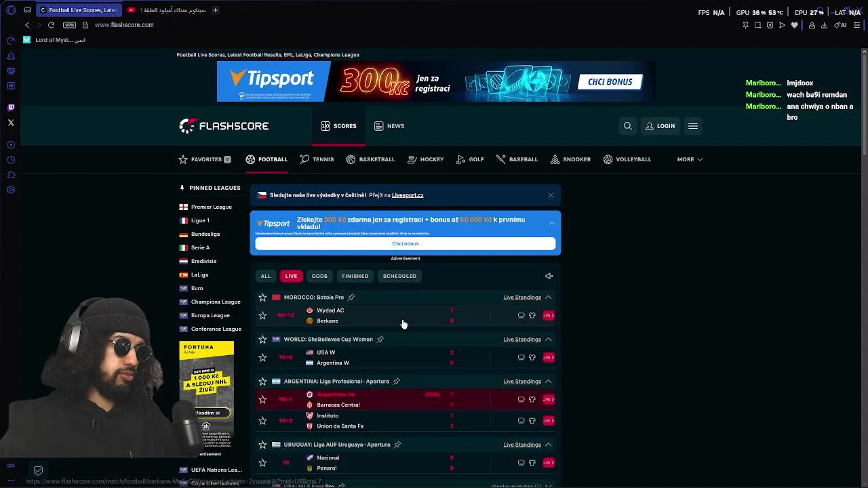Pin the Liga Profesional Apertura league
868x488 pixels.
click(x=397, y=382)
